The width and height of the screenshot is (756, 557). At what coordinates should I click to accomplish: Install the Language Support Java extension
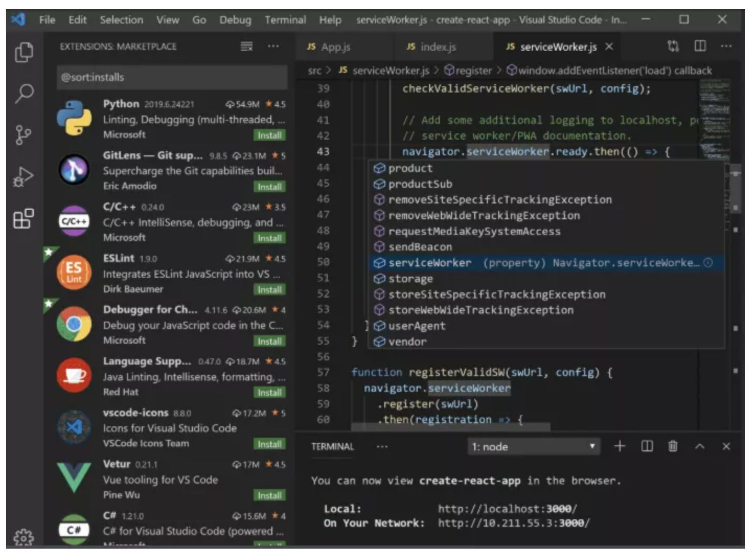(269, 392)
